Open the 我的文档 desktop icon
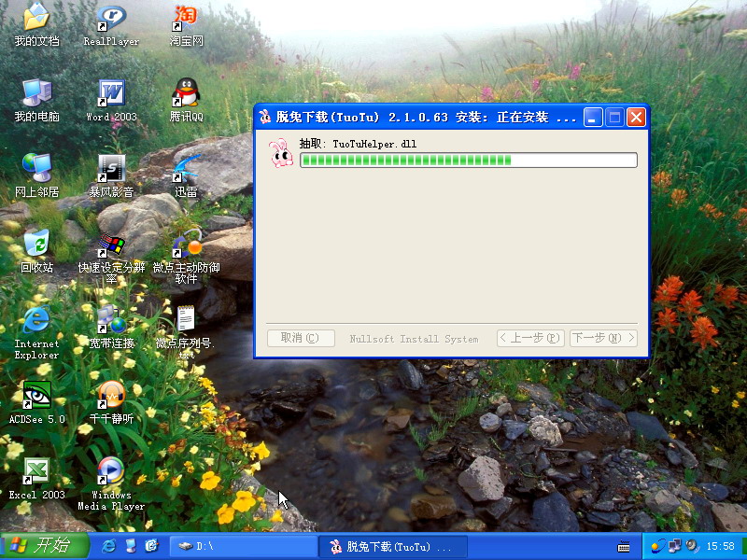This screenshot has width=747, height=560. pos(36,24)
